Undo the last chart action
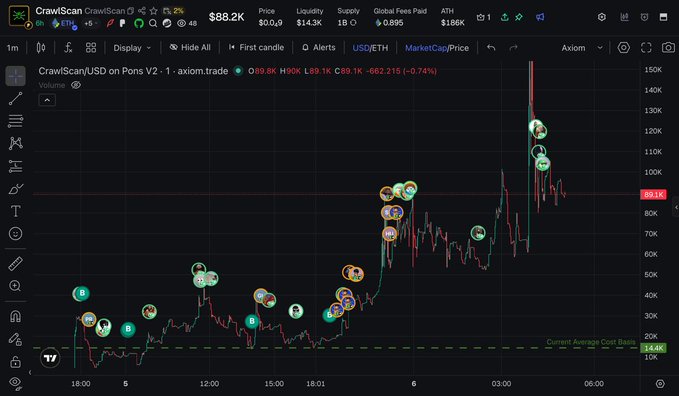 [x=491, y=48]
